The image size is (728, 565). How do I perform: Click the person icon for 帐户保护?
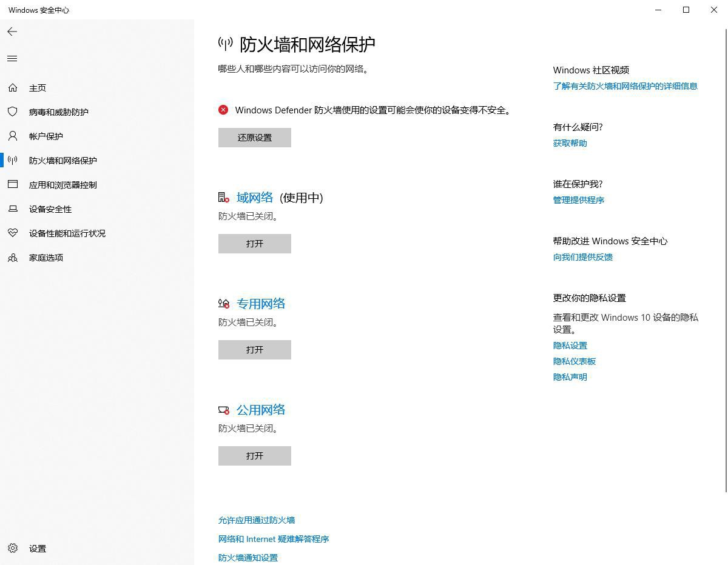(13, 136)
